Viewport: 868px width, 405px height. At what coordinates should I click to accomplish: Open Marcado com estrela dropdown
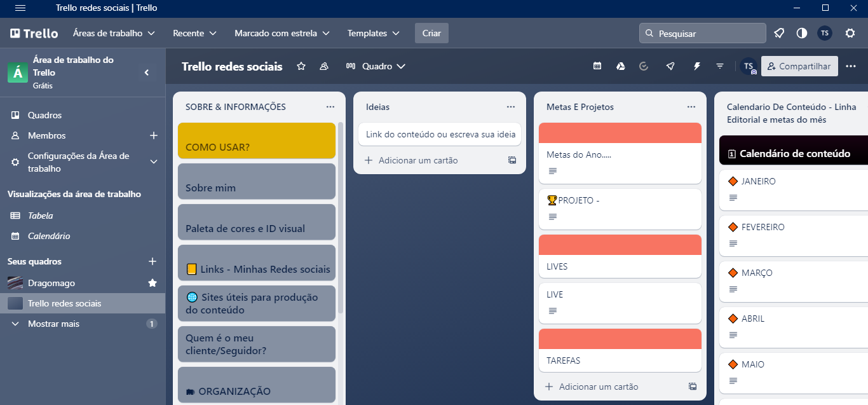click(x=282, y=33)
